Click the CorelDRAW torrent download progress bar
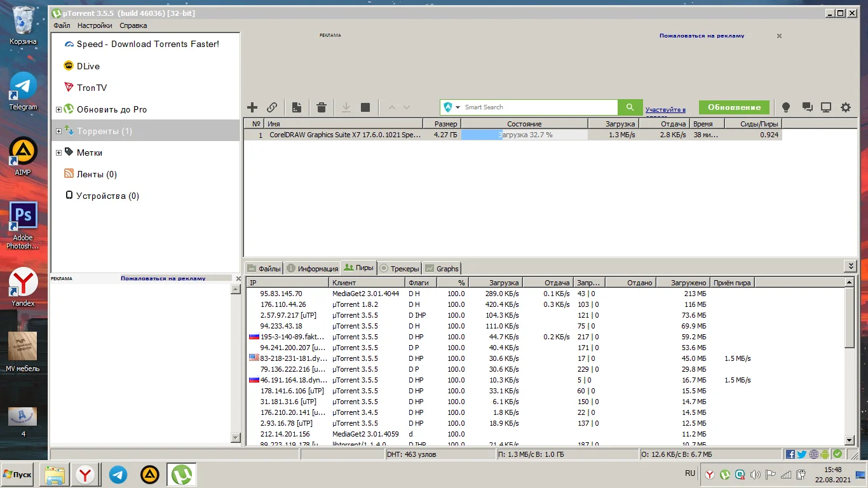Image resolution: width=868 pixels, height=488 pixels. click(x=524, y=135)
